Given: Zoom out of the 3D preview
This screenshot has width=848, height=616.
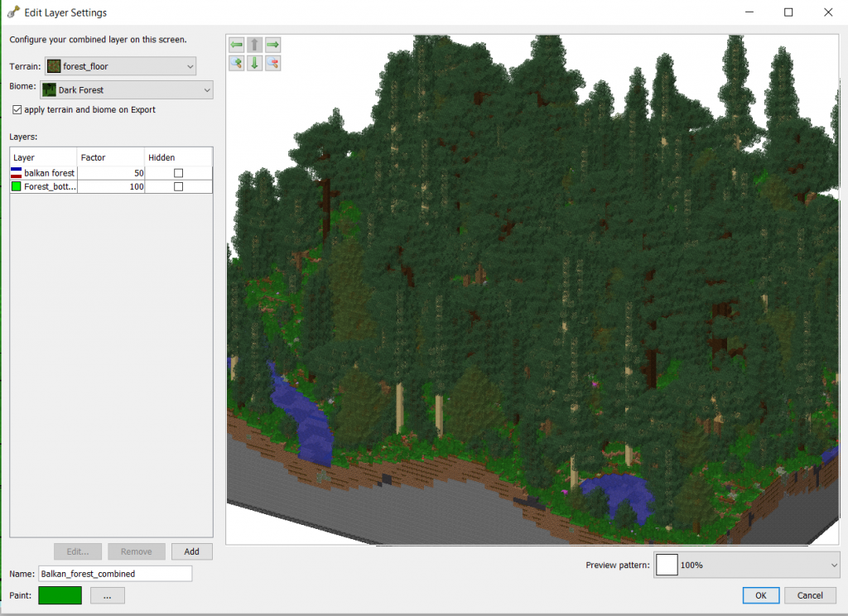Looking at the screenshot, I should [272, 63].
